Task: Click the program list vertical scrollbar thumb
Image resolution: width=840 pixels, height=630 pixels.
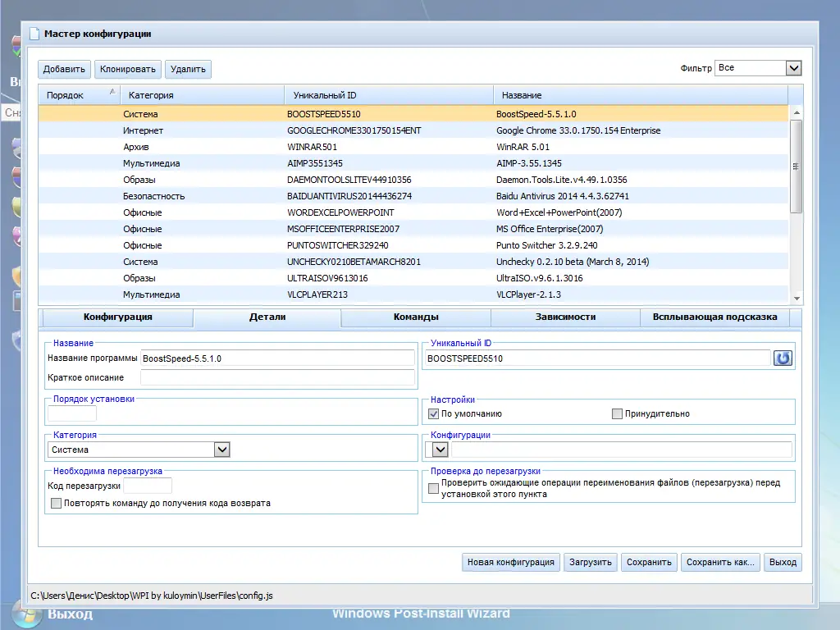Action: (796, 166)
